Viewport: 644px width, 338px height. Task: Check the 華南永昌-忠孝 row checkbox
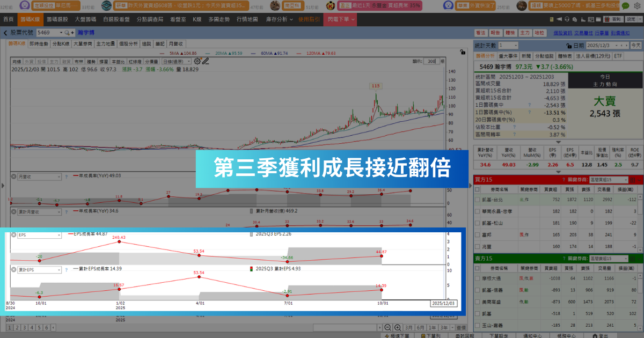point(478,211)
